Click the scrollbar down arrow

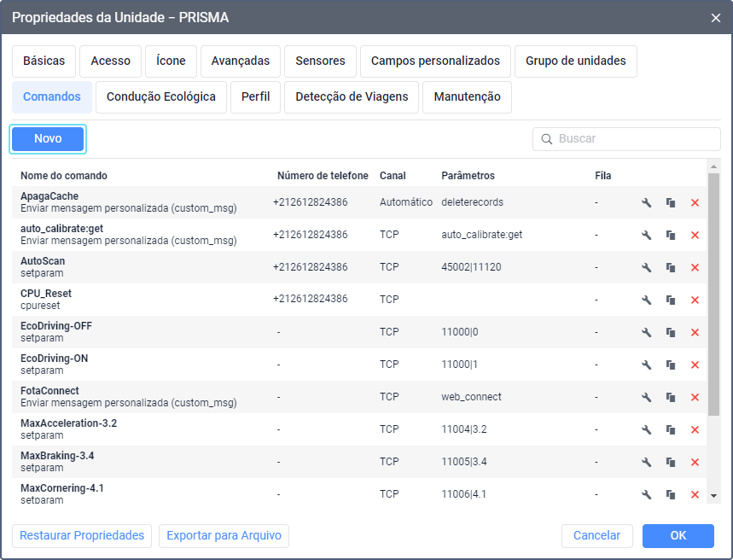(713, 495)
